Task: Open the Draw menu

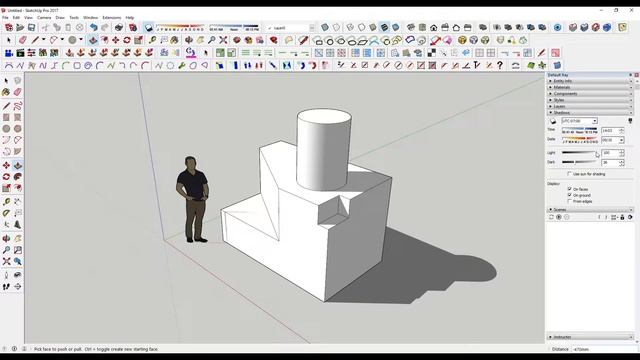Action: click(x=60, y=18)
